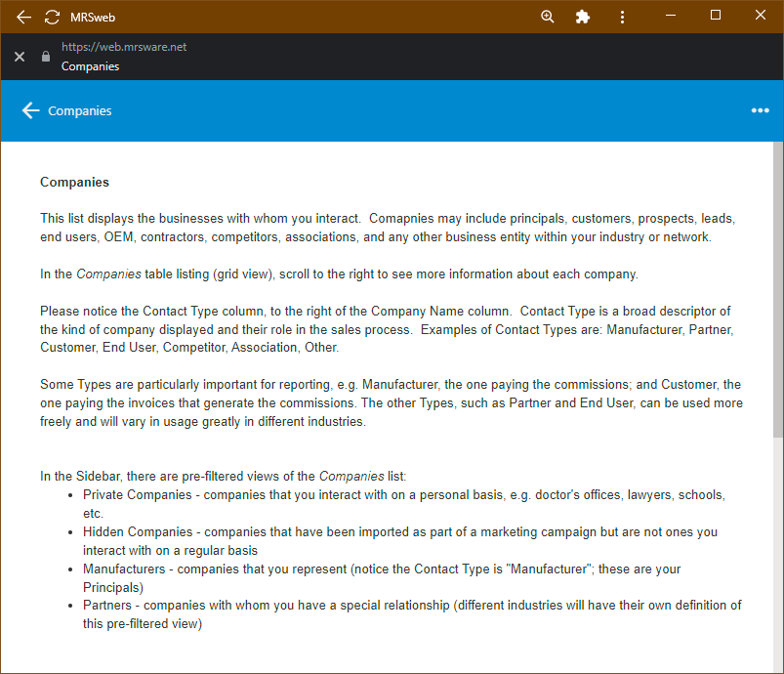Click the https://web.mrsware.net URL text
The width and height of the screenshot is (784, 674).
click(124, 47)
